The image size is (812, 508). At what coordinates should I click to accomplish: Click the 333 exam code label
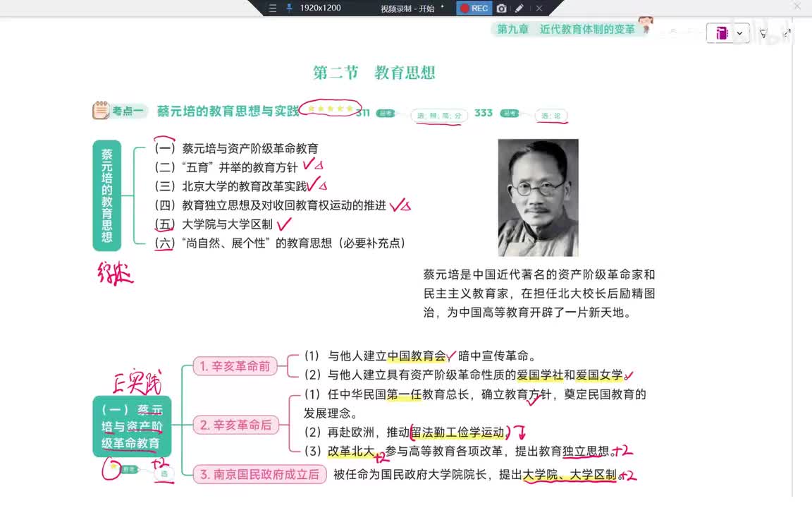(x=483, y=112)
